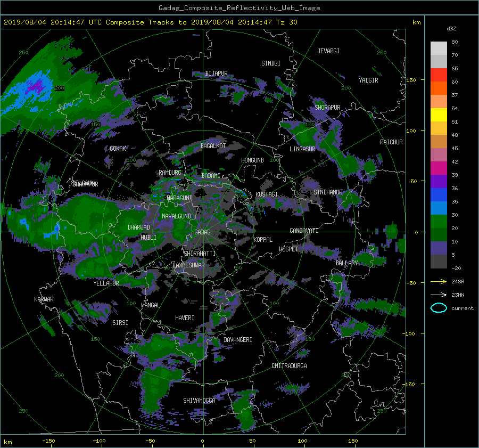This screenshot has height=448, width=479.
Task: Select the SHIVAMOGGA city label
Action: (x=199, y=401)
